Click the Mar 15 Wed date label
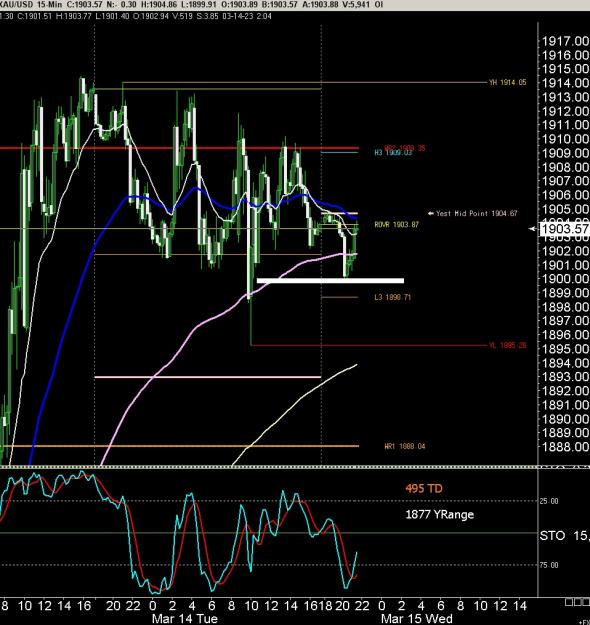The height and width of the screenshot is (625, 590). point(417,619)
